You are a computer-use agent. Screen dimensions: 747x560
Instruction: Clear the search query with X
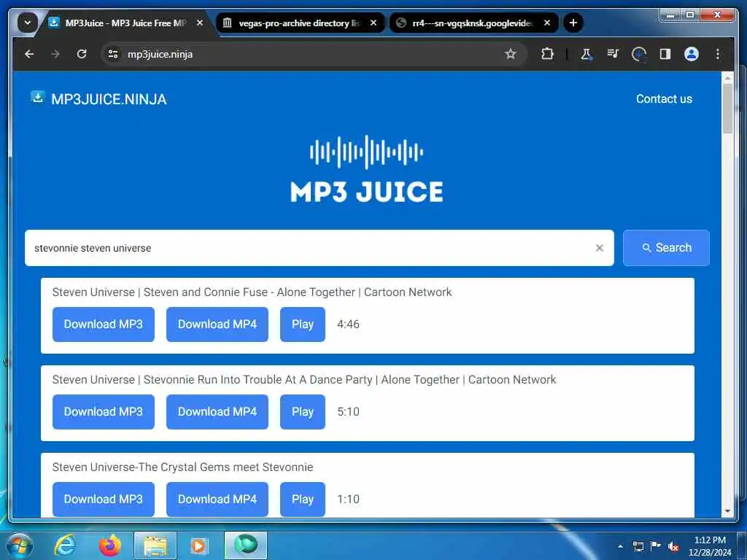tap(600, 248)
